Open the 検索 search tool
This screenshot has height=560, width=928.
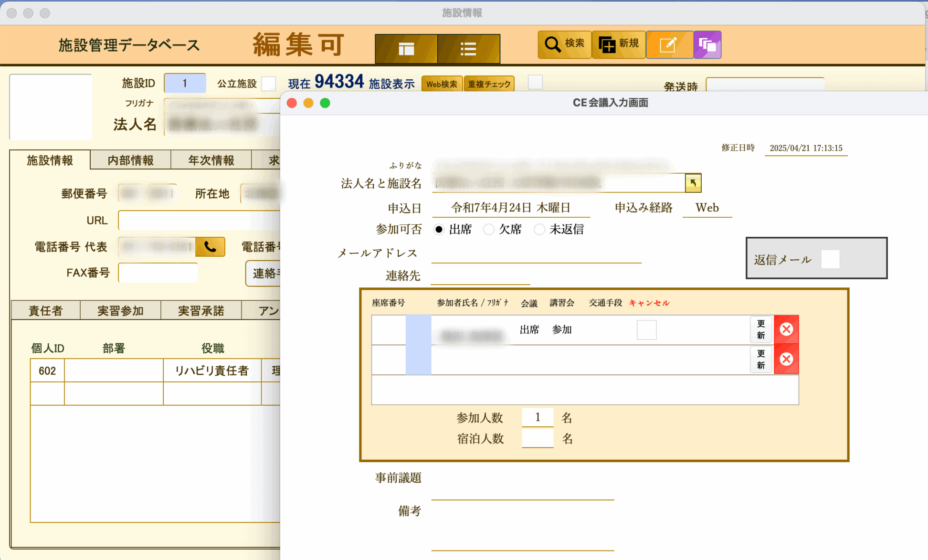coord(565,44)
